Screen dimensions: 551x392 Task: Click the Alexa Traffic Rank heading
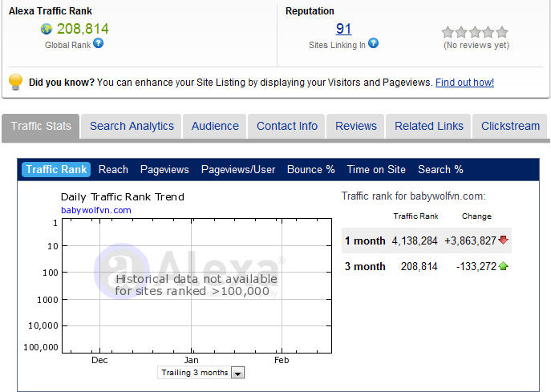point(51,11)
